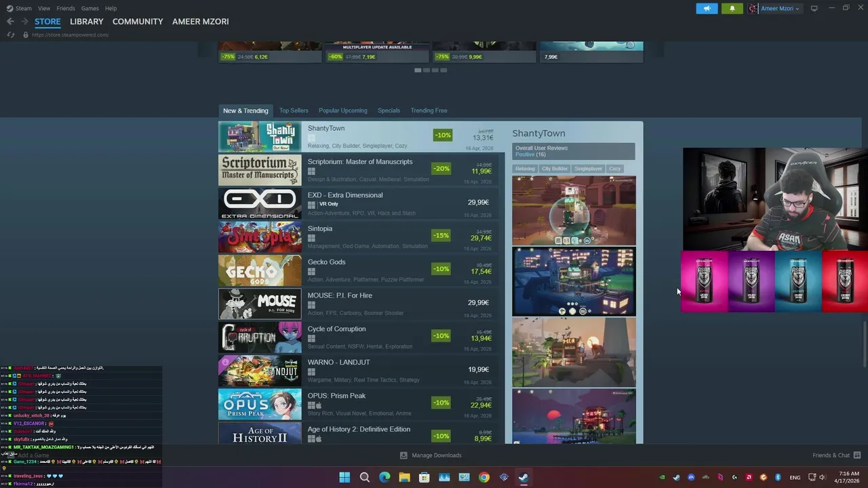This screenshot has width=868, height=488.
Task: Open File Explorer from the taskbar
Action: pyautogui.click(x=404, y=477)
